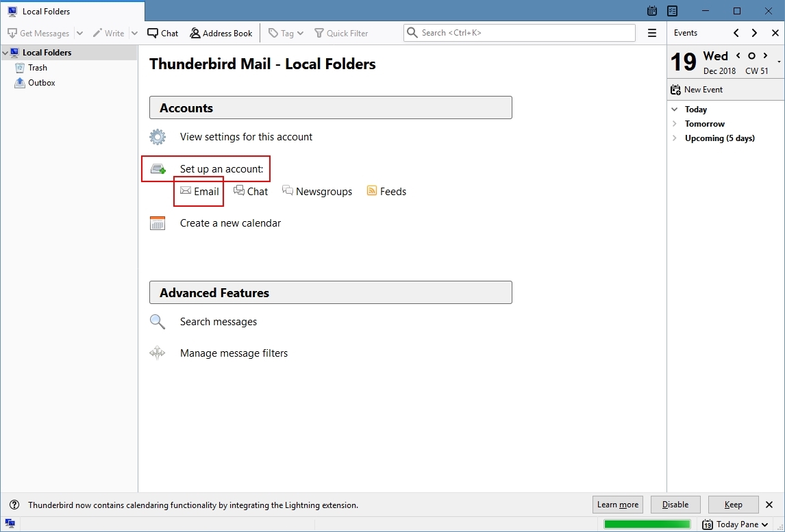Open the Chat window from the toolbar
The image size is (785, 532).
tap(162, 33)
